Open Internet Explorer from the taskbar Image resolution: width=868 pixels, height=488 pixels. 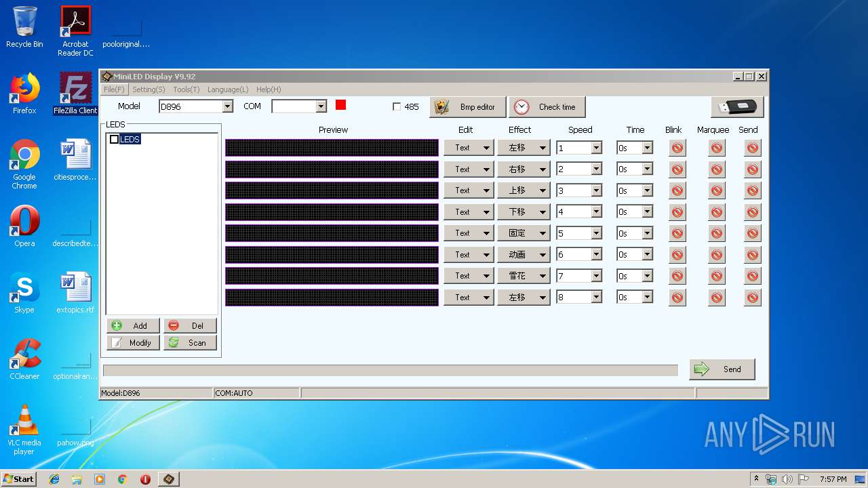(54, 479)
